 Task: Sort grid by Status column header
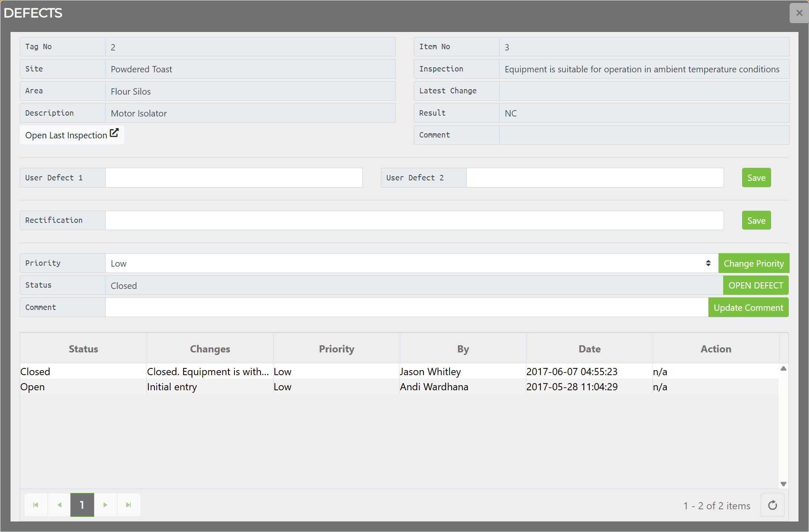83,349
